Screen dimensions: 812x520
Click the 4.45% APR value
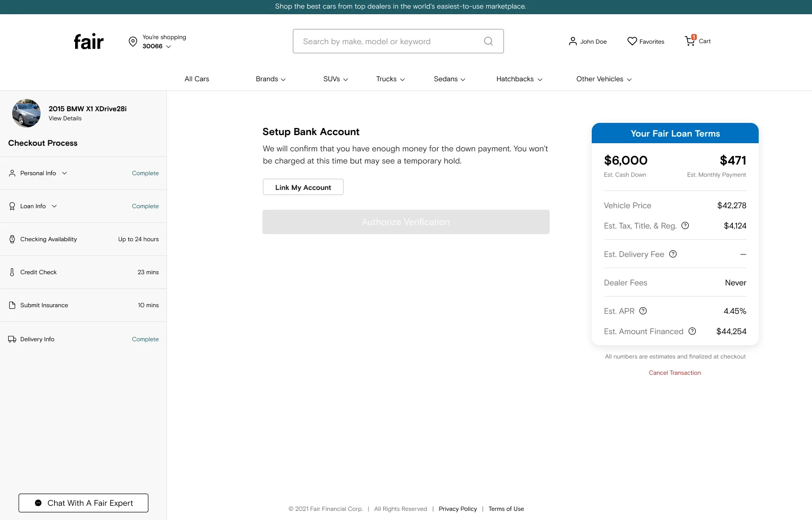pyautogui.click(x=735, y=311)
